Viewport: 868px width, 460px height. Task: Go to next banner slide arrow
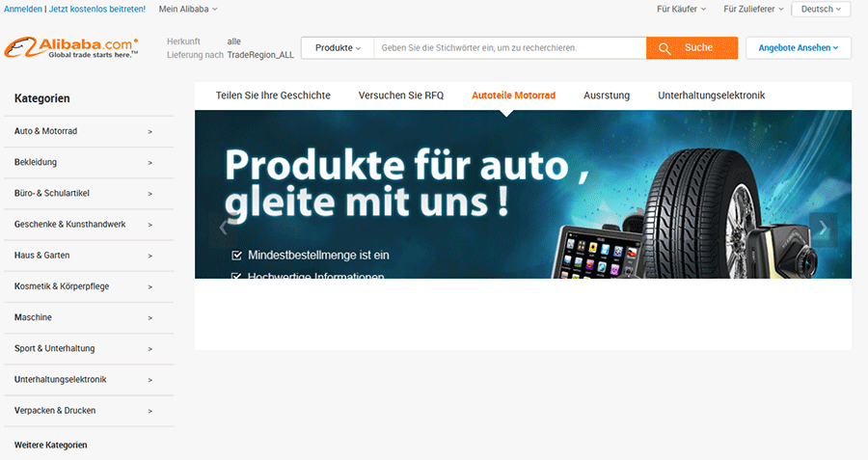pyautogui.click(x=824, y=227)
